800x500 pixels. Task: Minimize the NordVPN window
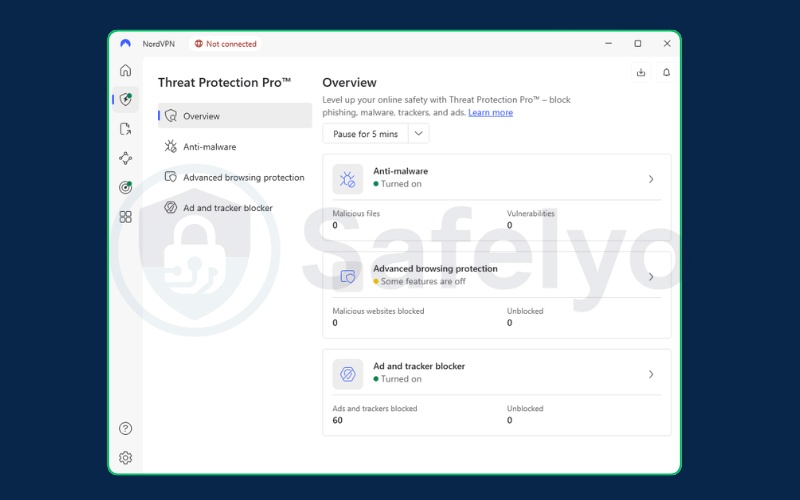coord(608,43)
